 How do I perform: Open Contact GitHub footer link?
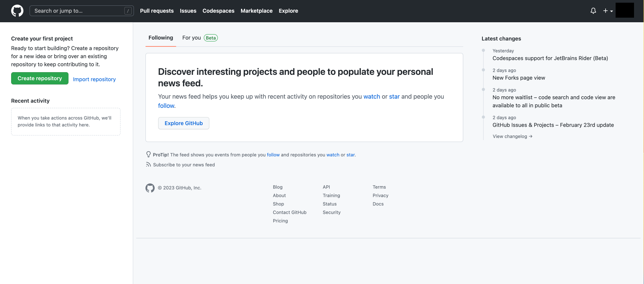coord(290,212)
